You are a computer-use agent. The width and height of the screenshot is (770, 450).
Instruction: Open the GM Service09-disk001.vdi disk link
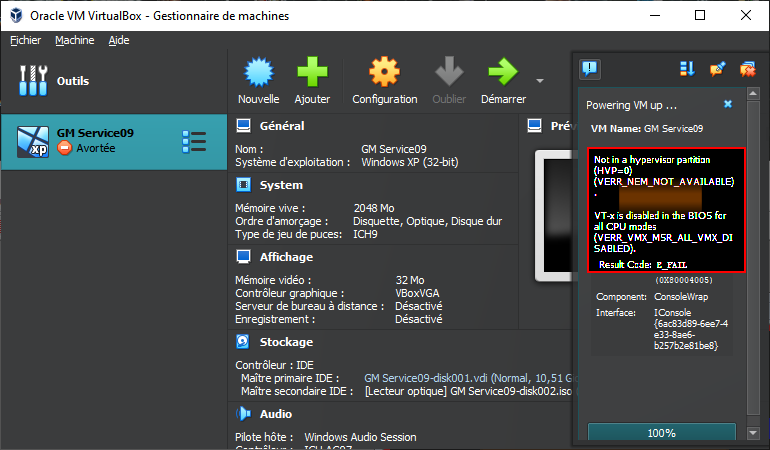(x=470, y=378)
